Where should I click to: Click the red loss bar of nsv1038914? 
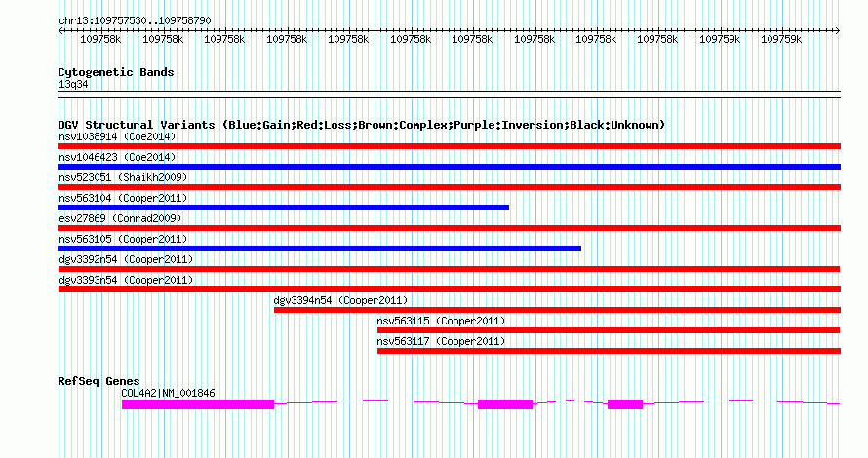pyautogui.click(x=449, y=146)
